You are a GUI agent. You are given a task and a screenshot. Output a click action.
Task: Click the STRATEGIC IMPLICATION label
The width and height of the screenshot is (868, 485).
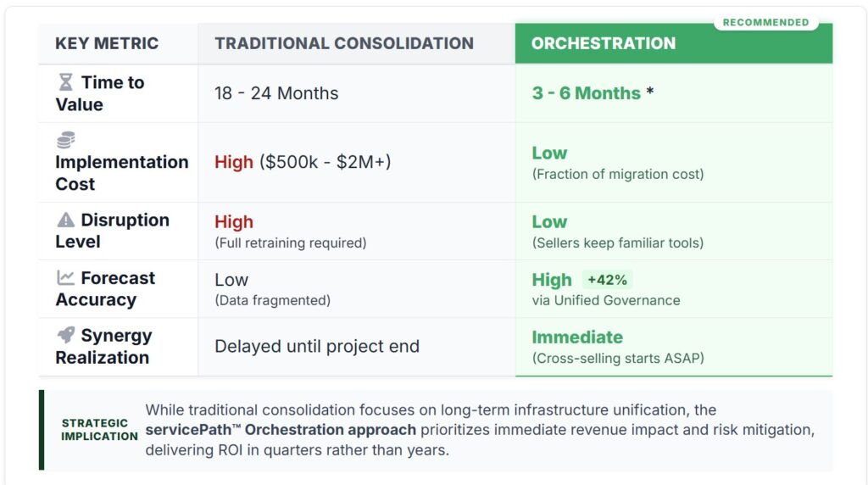pyautogui.click(x=99, y=430)
